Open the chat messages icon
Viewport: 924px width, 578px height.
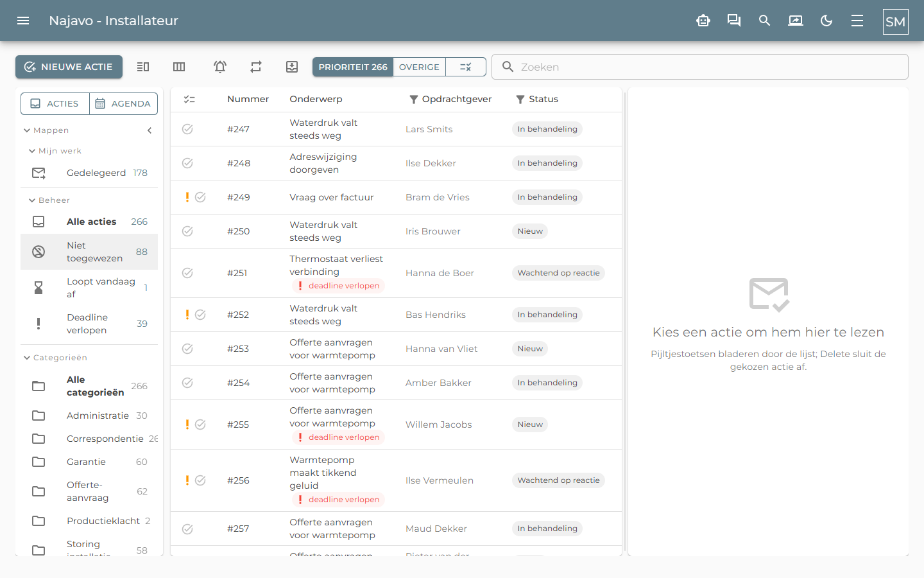(734, 21)
